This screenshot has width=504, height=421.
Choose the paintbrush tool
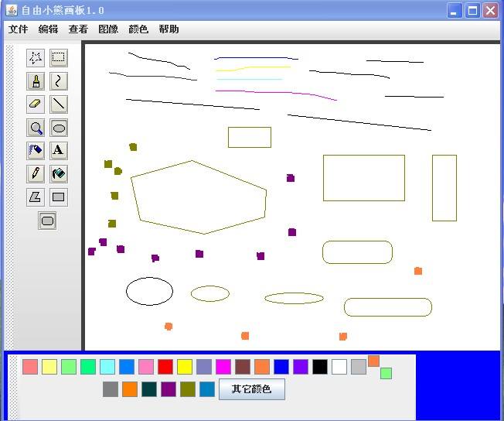(x=36, y=81)
